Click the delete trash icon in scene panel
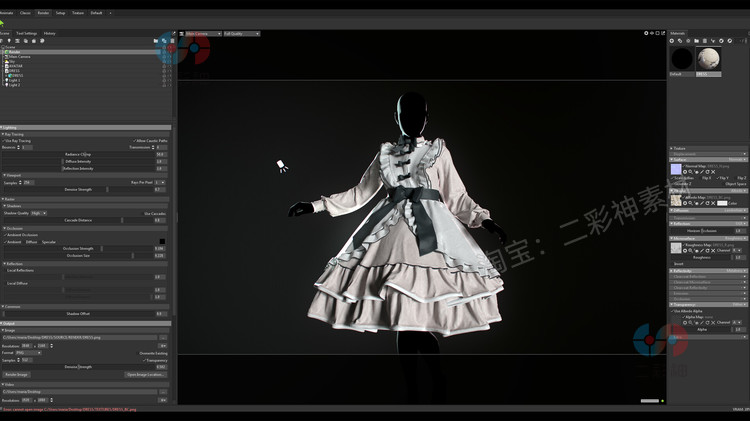Screen dimensions: 750x421 172,41
